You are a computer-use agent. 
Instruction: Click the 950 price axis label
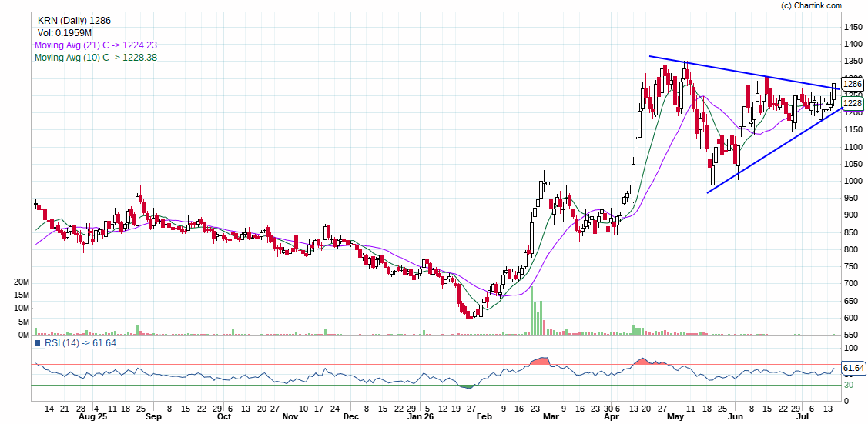click(x=851, y=199)
